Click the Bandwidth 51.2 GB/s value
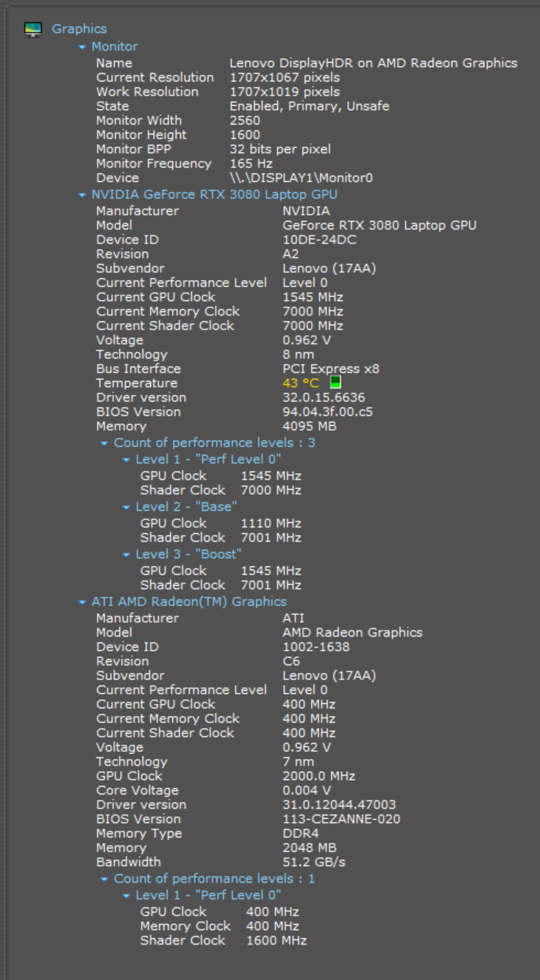The height and width of the screenshot is (980, 540). pos(313,862)
